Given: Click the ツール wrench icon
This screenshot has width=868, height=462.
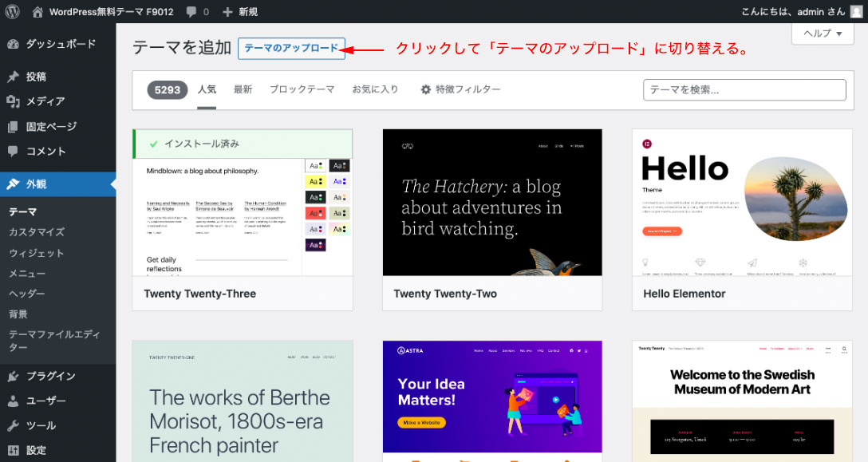Looking at the screenshot, I should (x=14, y=425).
